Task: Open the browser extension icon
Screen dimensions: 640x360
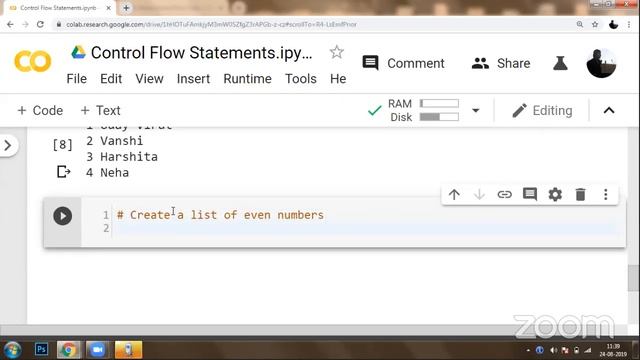Action: pyautogui.click(x=613, y=24)
